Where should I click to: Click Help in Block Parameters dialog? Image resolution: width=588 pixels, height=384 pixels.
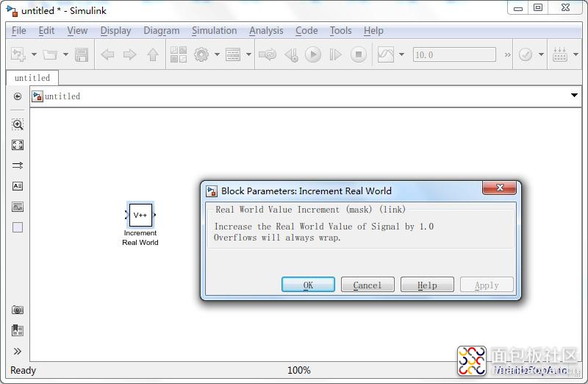click(x=427, y=285)
